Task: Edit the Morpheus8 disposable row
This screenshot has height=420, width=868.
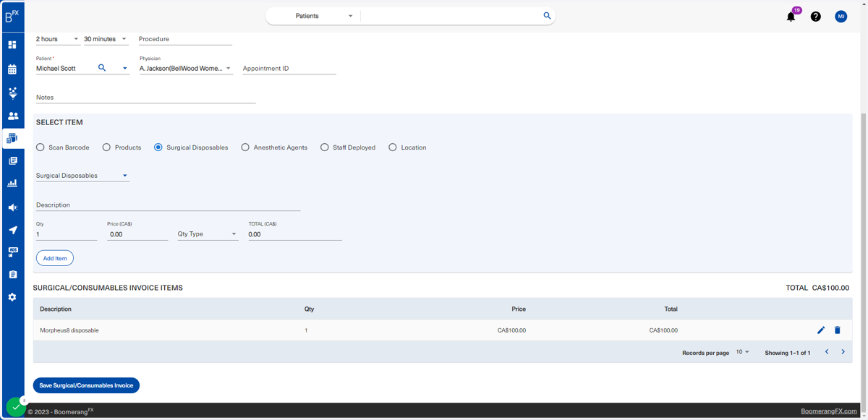Action: pos(821,330)
